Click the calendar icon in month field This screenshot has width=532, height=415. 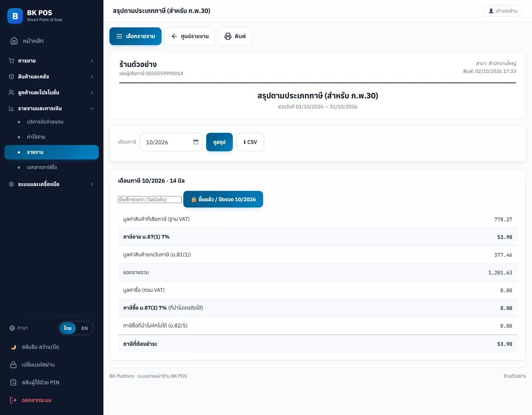pyautogui.click(x=196, y=142)
